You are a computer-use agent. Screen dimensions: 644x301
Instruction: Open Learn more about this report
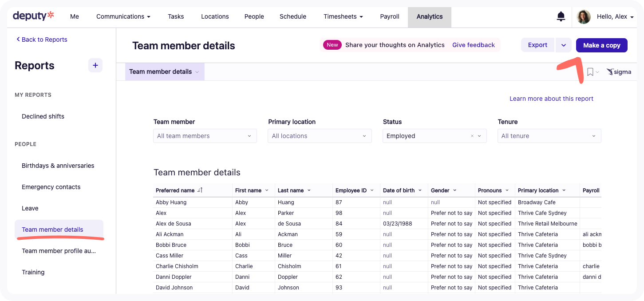551,99
